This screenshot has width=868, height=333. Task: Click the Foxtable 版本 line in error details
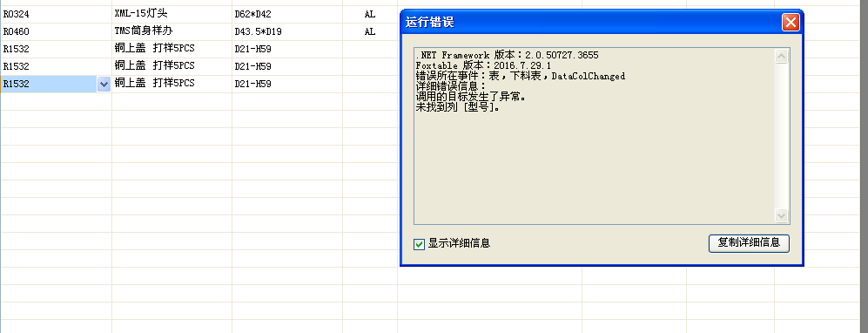(483, 65)
